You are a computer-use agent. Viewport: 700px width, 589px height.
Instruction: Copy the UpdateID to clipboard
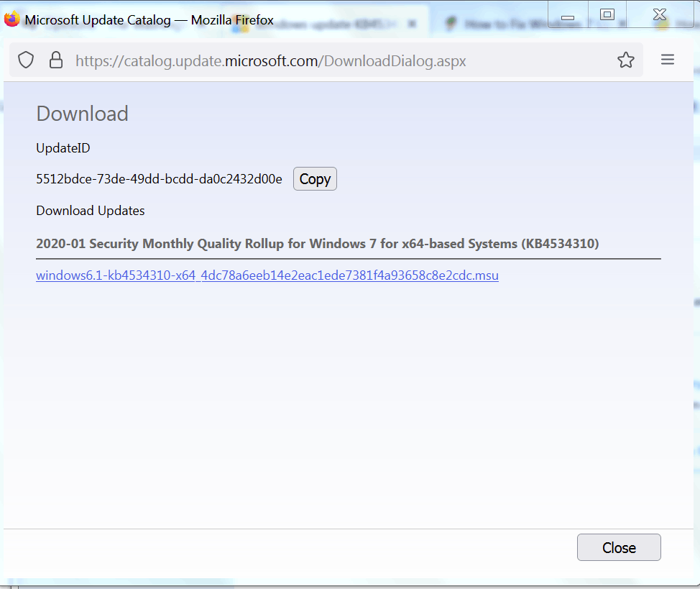[x=316, y=179]
